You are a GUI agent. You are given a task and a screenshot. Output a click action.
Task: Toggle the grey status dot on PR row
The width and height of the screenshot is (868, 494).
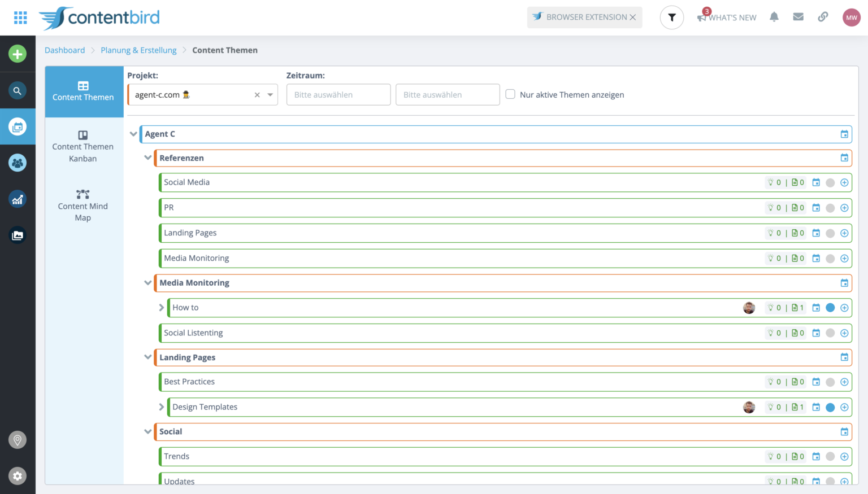(x=830, y=208)
